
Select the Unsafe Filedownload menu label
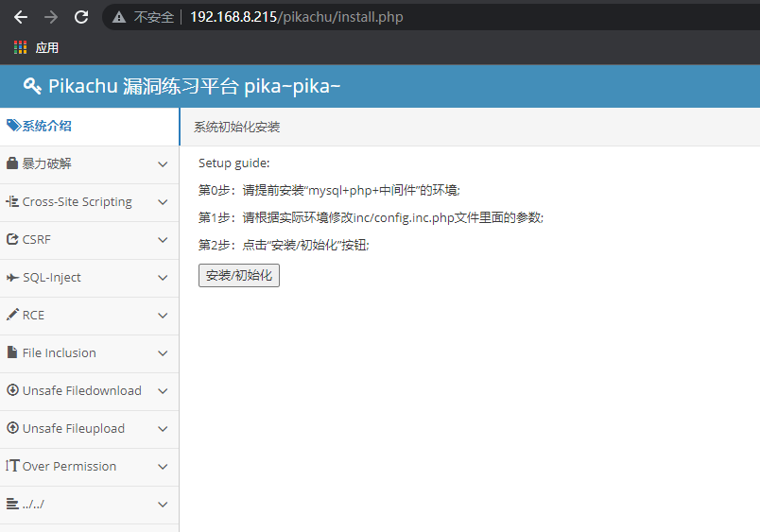point(82,390)
